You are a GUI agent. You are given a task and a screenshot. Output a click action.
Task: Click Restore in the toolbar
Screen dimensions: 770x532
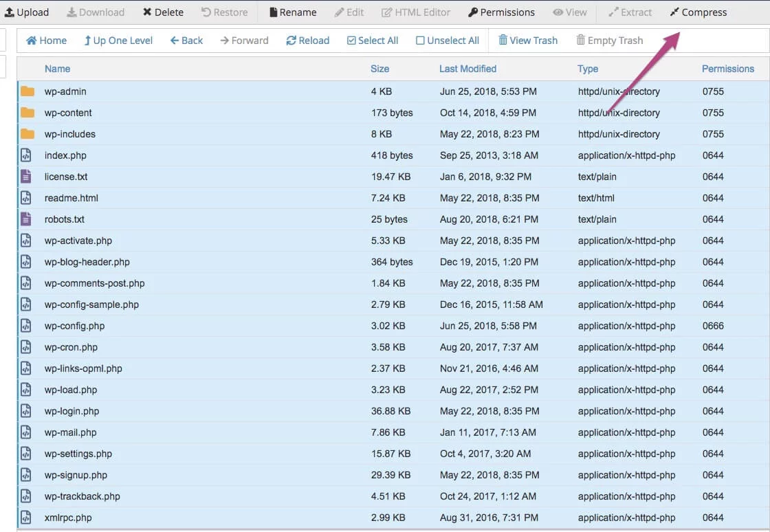[224, 12]
